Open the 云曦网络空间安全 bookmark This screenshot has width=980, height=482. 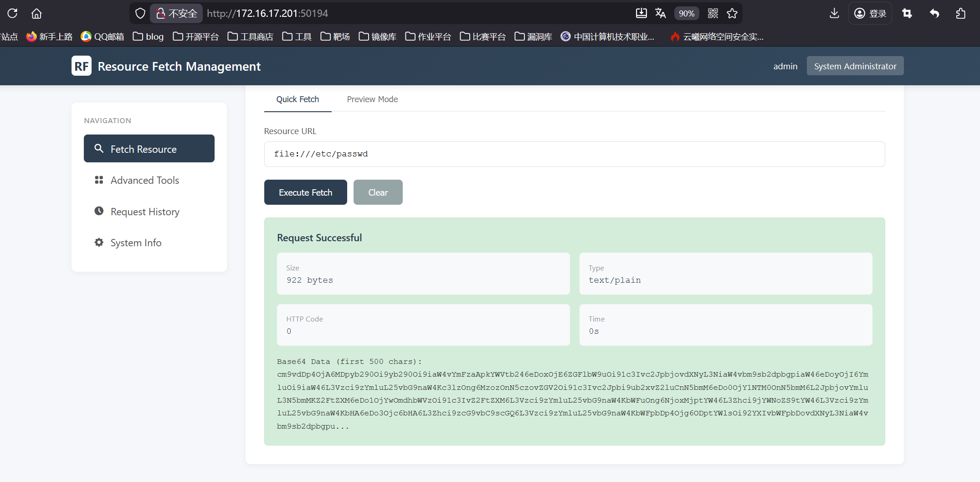tap(717, 36)
